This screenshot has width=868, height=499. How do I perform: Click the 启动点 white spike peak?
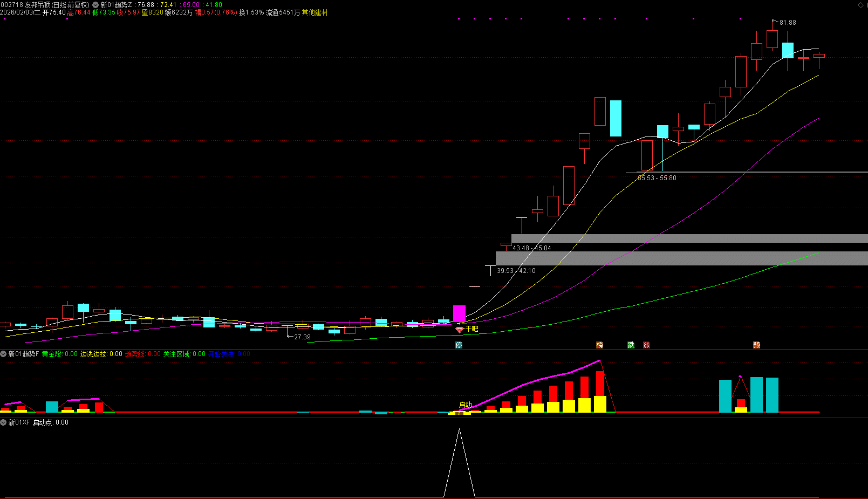tap(459, 430)
